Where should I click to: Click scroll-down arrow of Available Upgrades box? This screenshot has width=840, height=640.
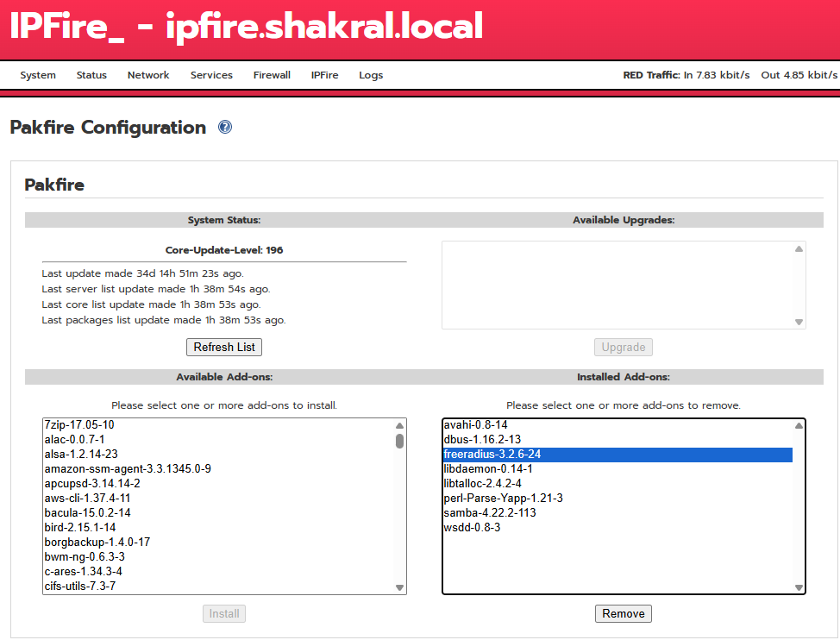(x=799, y=322)
